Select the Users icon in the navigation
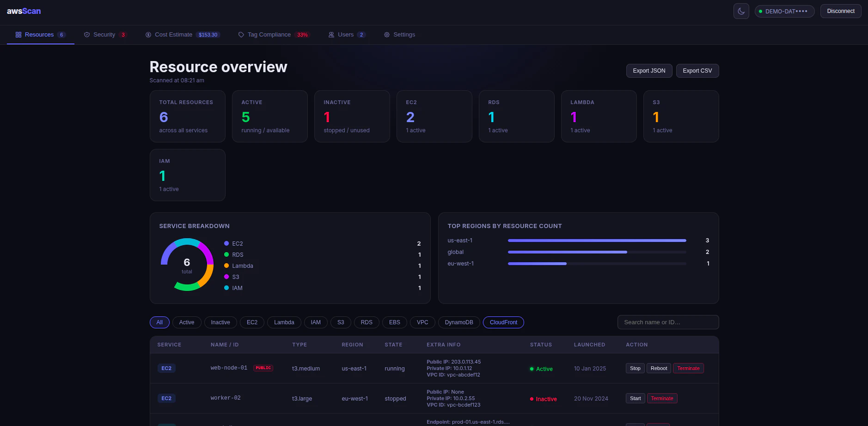The height and width of the screenshot is (426, 868). click(331, 34)
